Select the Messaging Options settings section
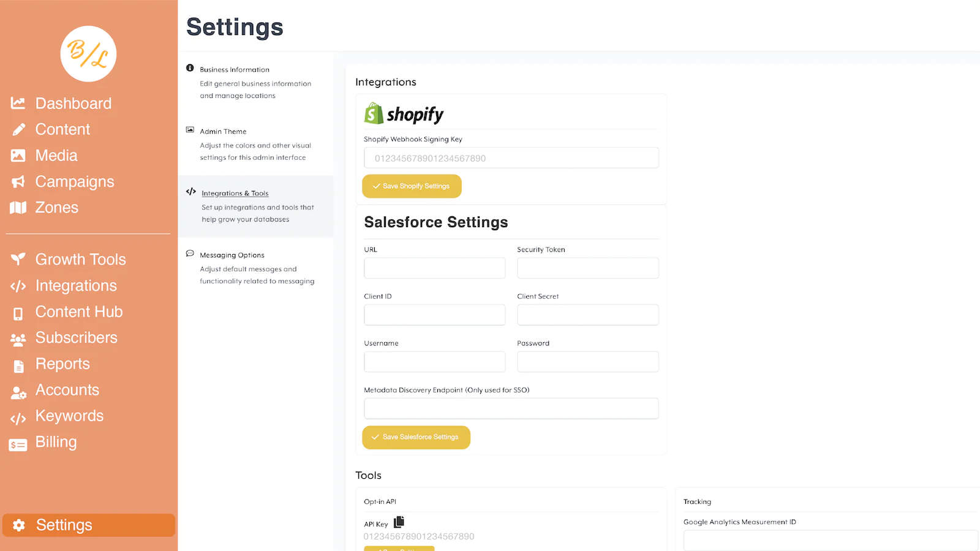This screenshot has height=551, width=980. click(x=256, y=268)
